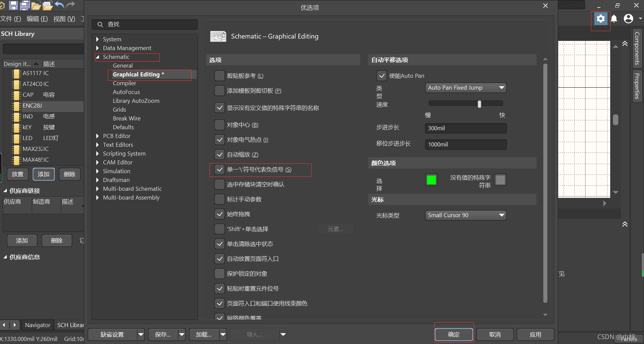Click the Redo arrow icon
The width and height of the screenshot is (644, 344).
(70, 5)
